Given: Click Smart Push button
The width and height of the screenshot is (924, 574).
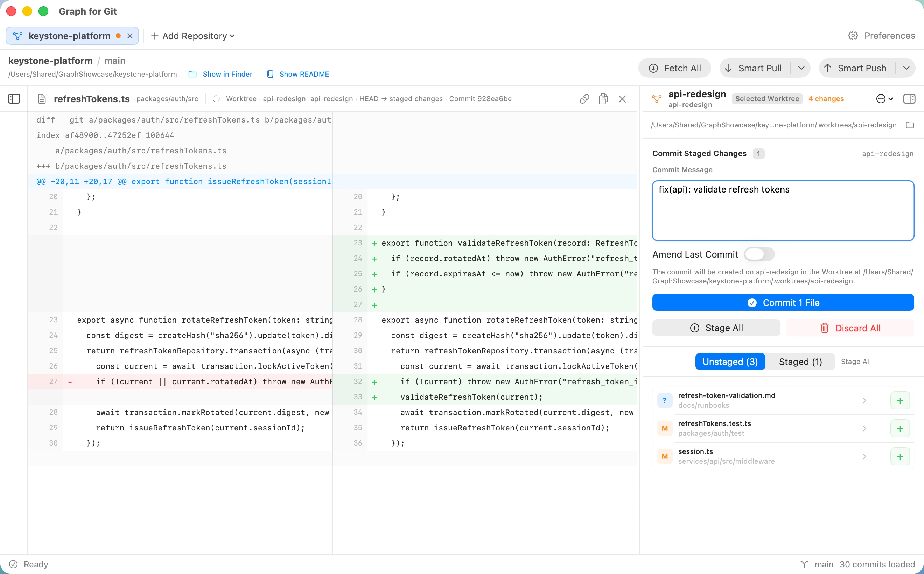Looking at the screenshot, I should (857, 68).
